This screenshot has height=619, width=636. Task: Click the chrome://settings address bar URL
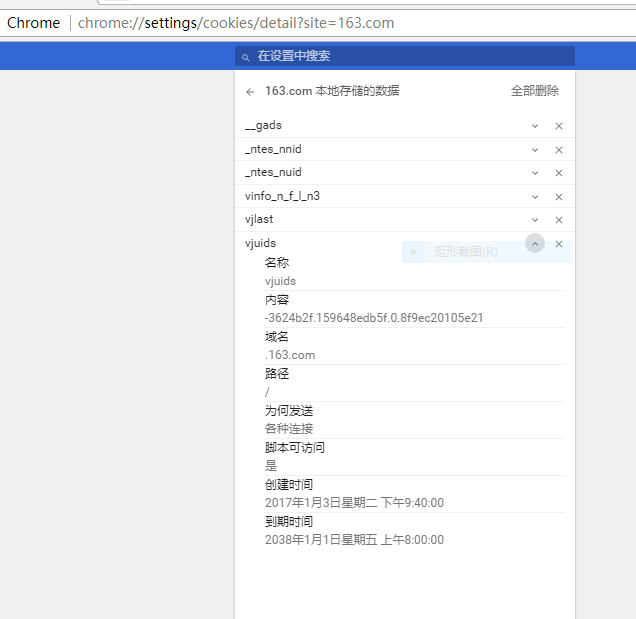pos(236,23)
